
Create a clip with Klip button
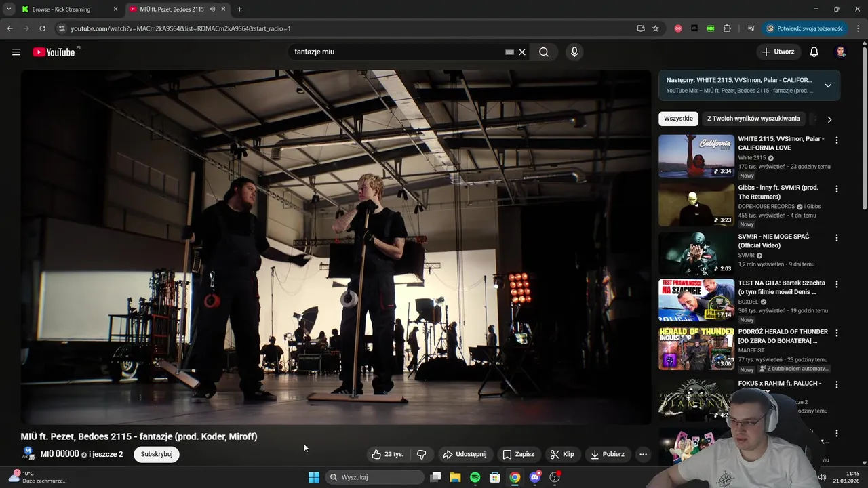(x=562, y=454)
